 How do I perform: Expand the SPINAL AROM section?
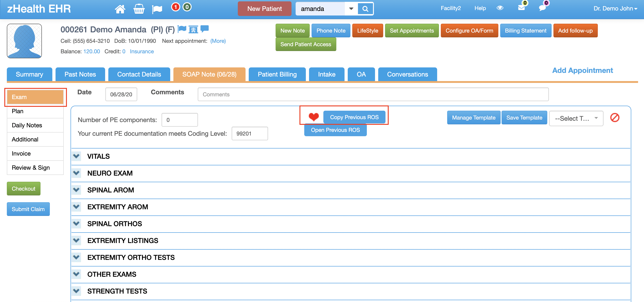(x=76, y=190)
